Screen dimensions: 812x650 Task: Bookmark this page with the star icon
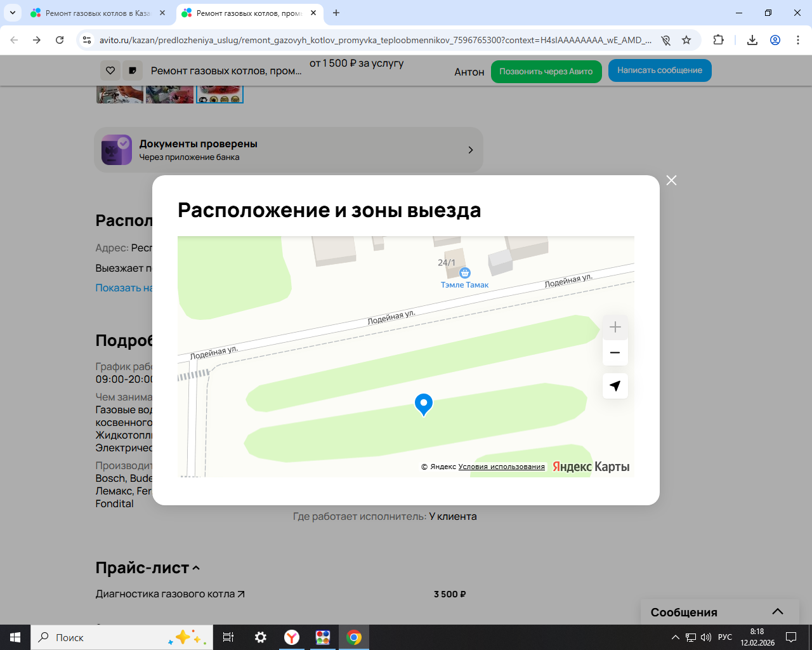pos(686,40)
